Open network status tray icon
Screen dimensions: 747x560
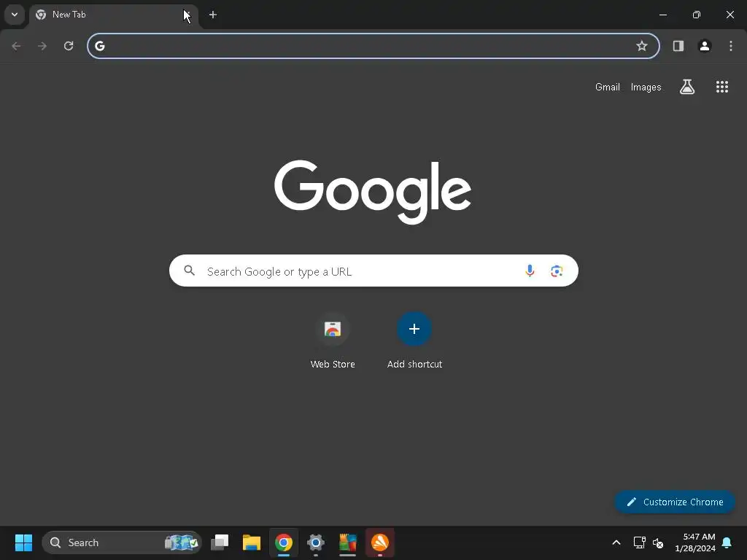(639, 542)
